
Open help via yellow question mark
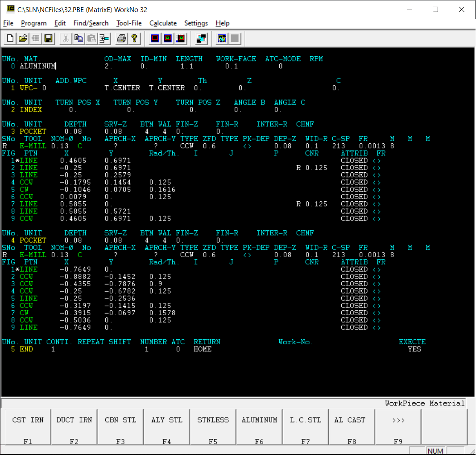(134, 38)
